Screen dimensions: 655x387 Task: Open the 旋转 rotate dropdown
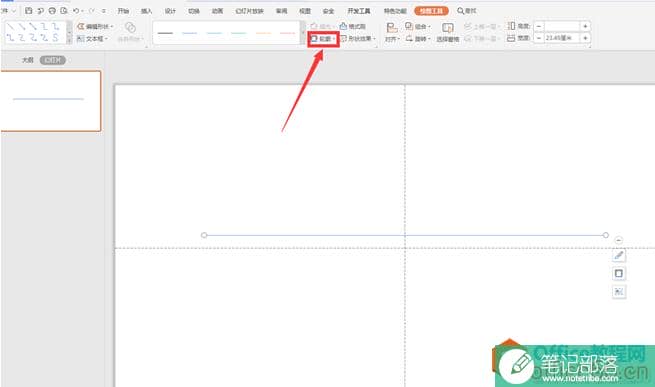pos(418,38)
